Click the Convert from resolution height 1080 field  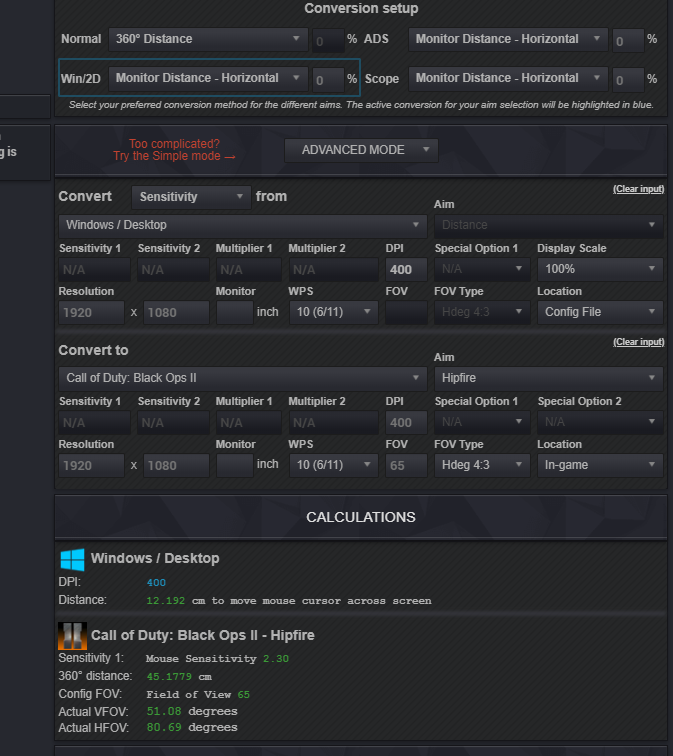point(176,312)
